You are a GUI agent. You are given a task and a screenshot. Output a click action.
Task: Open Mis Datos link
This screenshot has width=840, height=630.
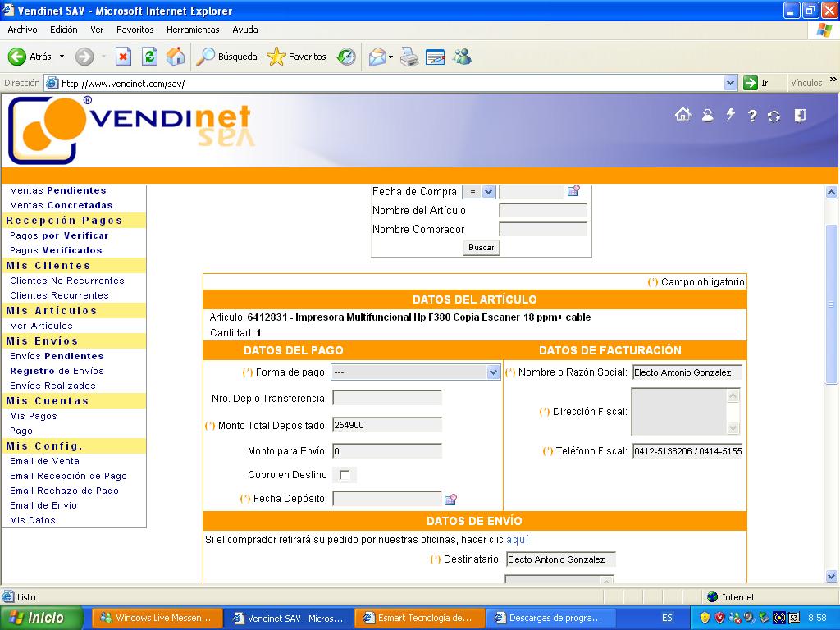[x=32, y=520]
